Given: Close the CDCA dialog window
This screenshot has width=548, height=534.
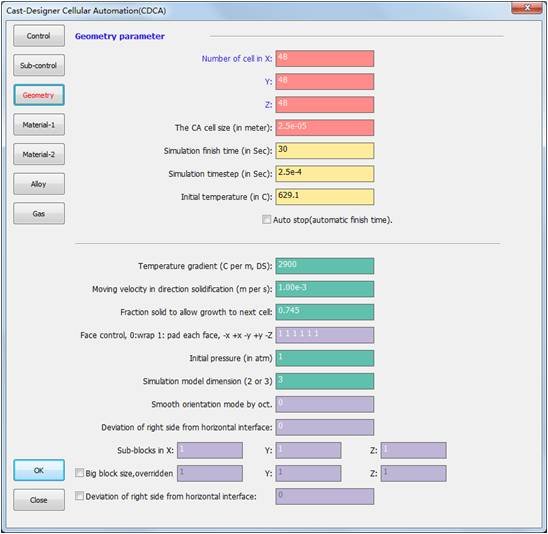Looking at the screenshot, I should pos(527,8).
